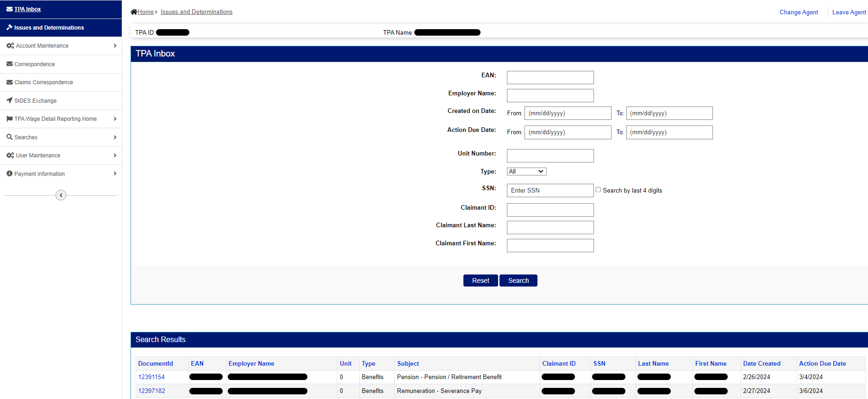Click the flag icon for TPA Wage Detail Reporting
The image size is (868, 399).
(x=9, y=119)
